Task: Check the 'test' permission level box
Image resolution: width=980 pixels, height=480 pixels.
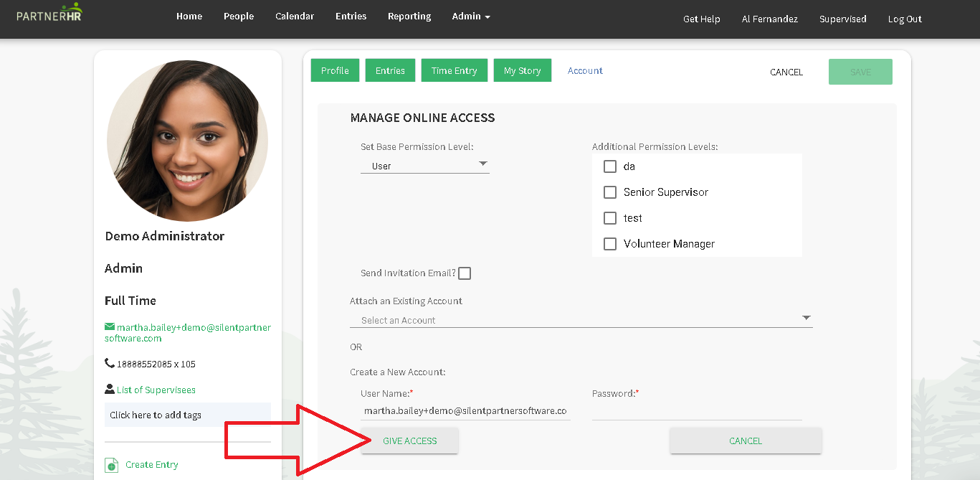Action: pos(610,218)
